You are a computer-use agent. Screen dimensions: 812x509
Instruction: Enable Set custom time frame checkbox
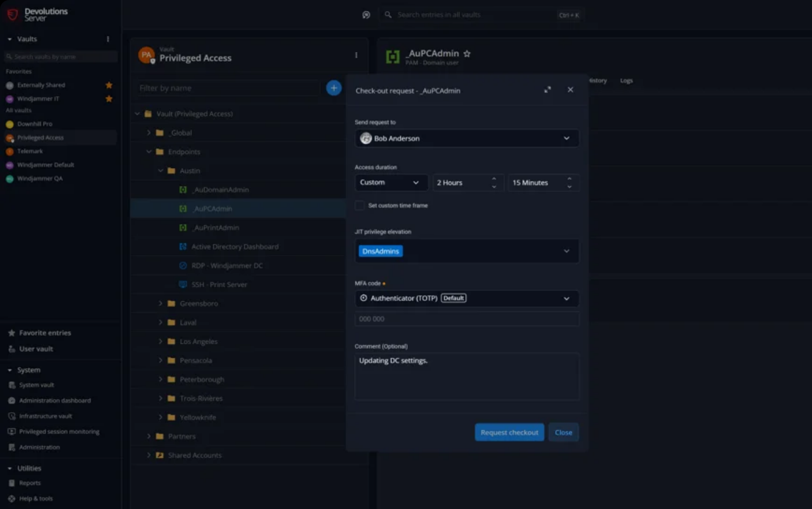coord(360,205)
